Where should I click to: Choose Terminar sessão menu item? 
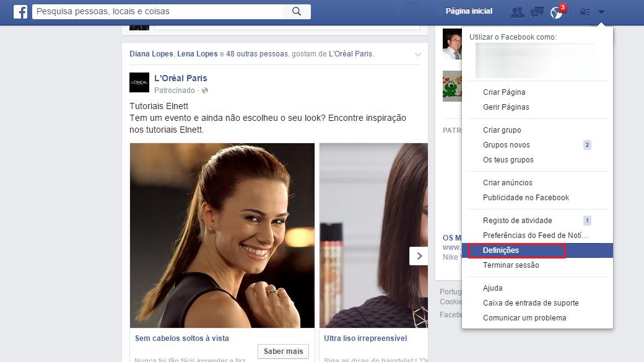[x=511, y=265]
